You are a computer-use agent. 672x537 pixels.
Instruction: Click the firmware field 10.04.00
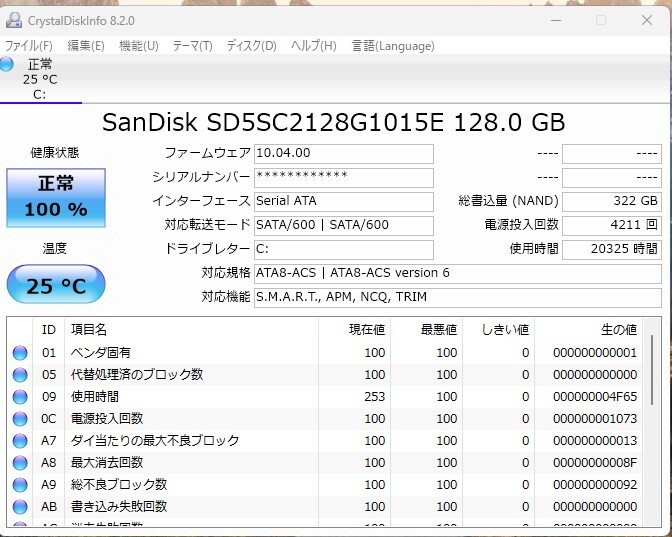point(344,153)
